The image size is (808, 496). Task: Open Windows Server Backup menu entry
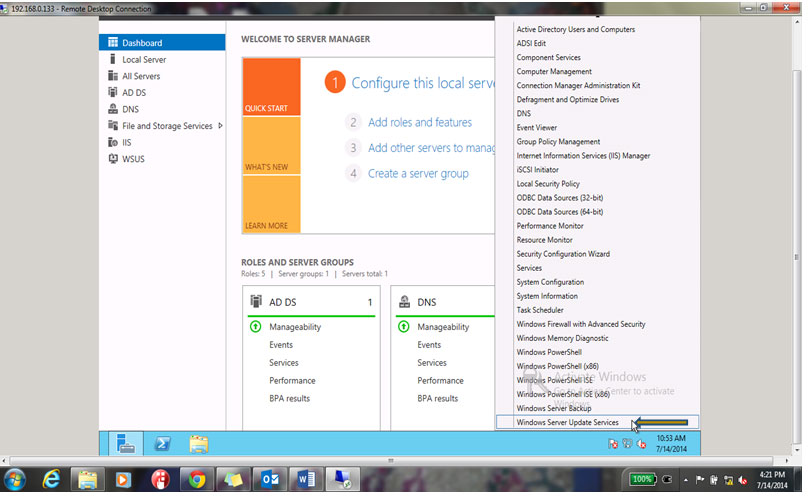554,408
